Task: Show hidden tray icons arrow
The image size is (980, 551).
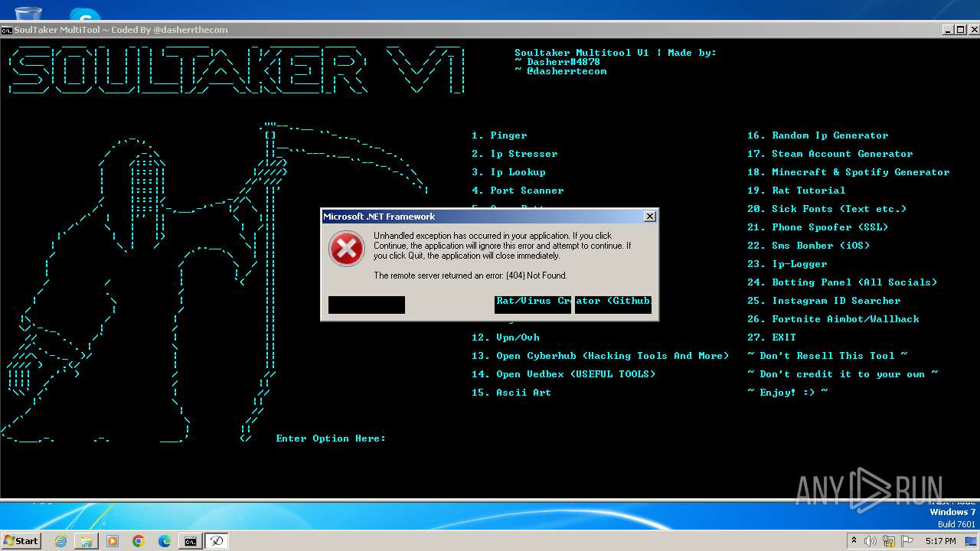Action: click(x=854, y=541)
